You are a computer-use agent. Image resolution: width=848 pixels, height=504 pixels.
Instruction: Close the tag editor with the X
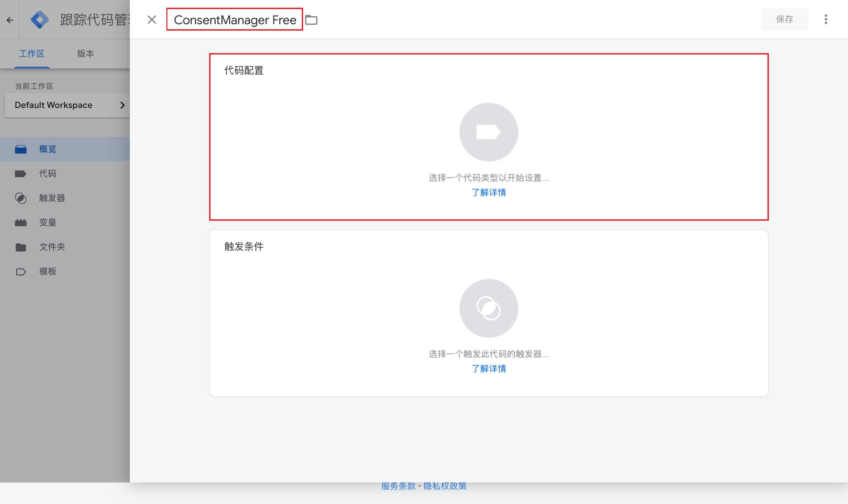(x=152, y=20)
